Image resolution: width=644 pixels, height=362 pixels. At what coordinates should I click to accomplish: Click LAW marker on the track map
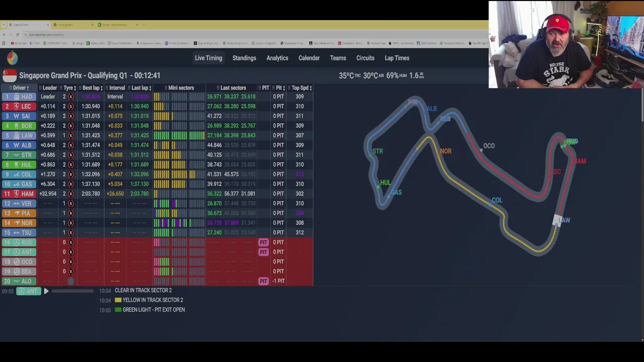564,220
